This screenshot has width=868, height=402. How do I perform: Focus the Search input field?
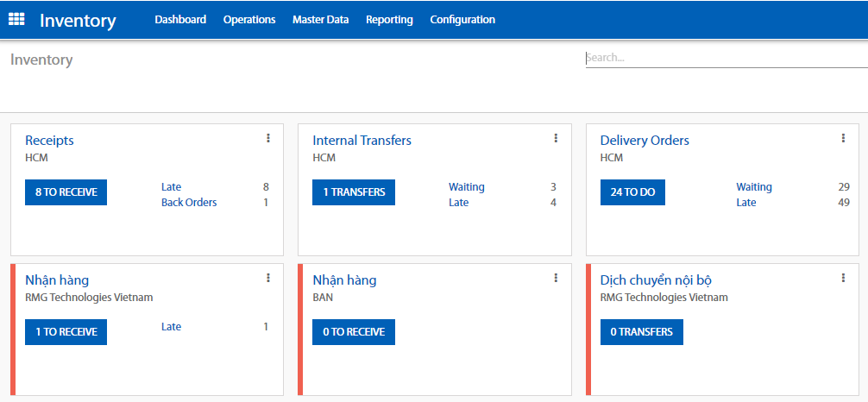click(x=725, y=59)
